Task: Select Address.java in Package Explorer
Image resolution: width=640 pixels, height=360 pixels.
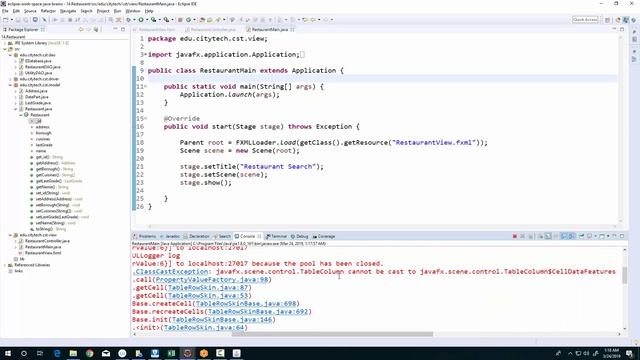Action: (x=36, y=91)
